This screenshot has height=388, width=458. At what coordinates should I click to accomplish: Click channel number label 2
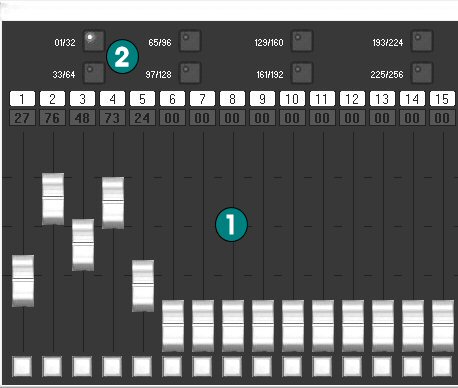coord(52,99)
